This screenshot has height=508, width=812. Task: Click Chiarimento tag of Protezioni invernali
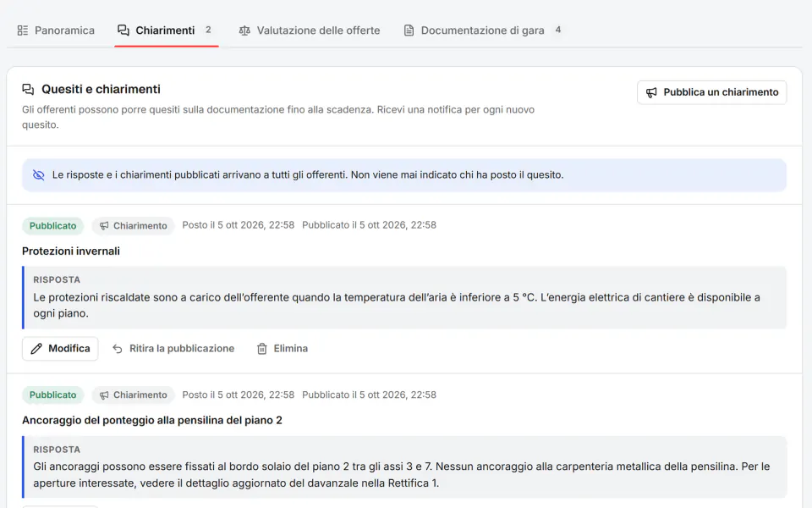click(x=133, y=226)
